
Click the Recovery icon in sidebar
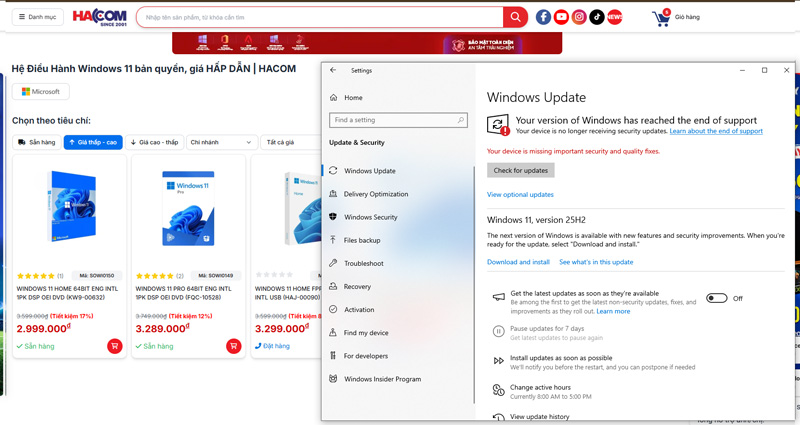coord(333,286)
